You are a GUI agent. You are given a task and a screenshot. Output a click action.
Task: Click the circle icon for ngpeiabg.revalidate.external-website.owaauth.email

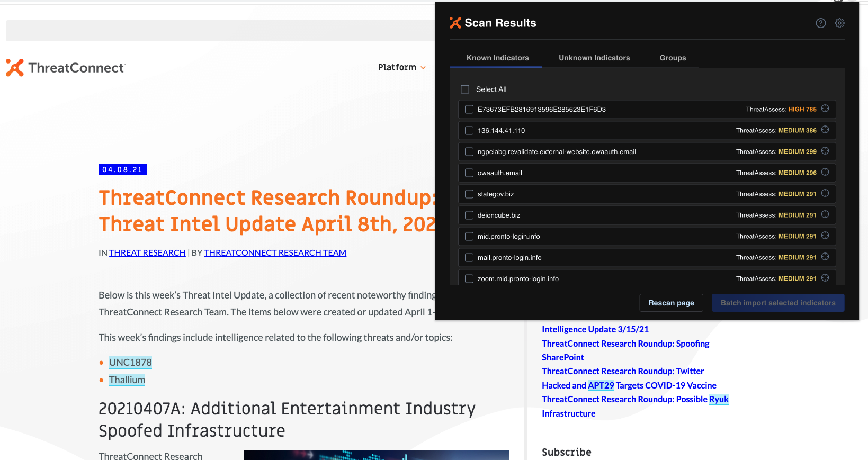pos(825,151)
